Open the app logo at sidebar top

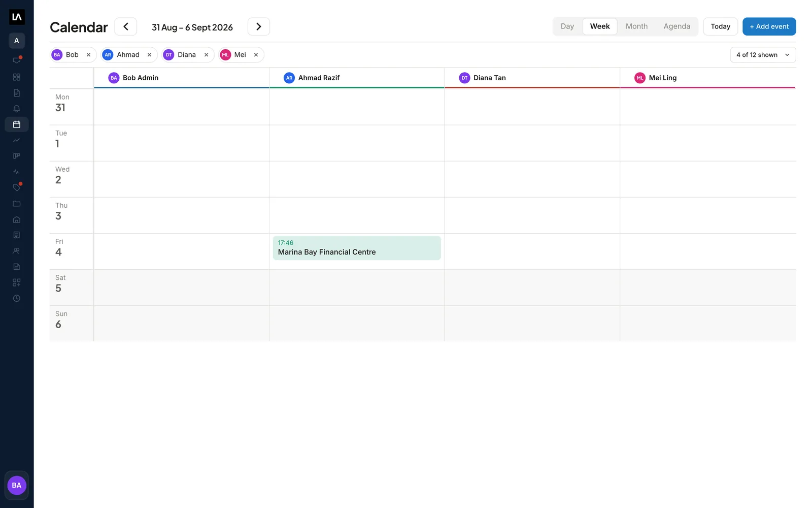tap(17, 17)
